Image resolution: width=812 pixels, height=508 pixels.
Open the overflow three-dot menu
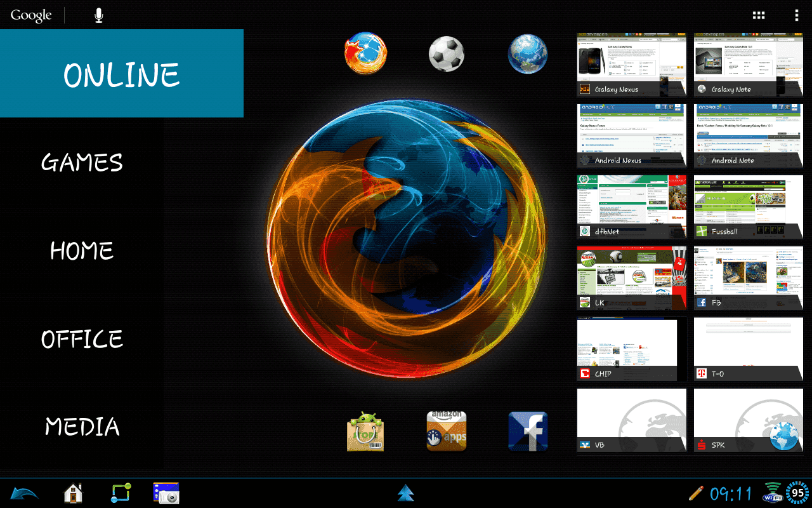tap(797, 15)
